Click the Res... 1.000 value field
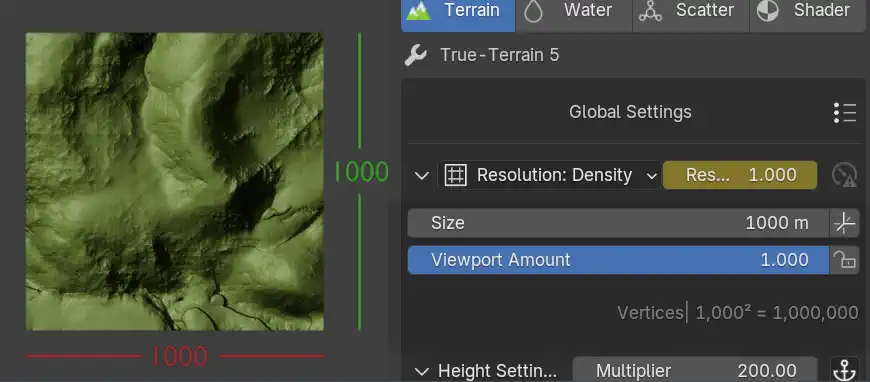This screenshot has width=870, height=382. (740, 175)
